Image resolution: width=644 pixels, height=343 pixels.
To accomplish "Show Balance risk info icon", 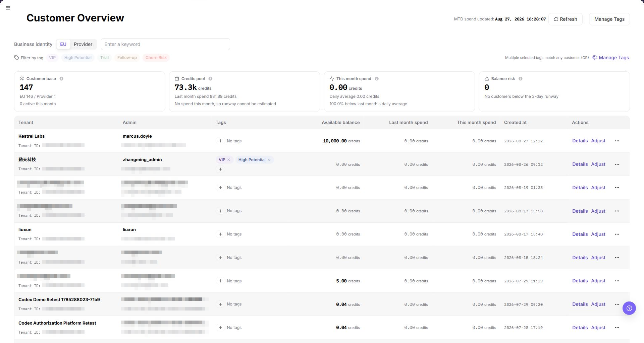I will click(x=521, y=79).
